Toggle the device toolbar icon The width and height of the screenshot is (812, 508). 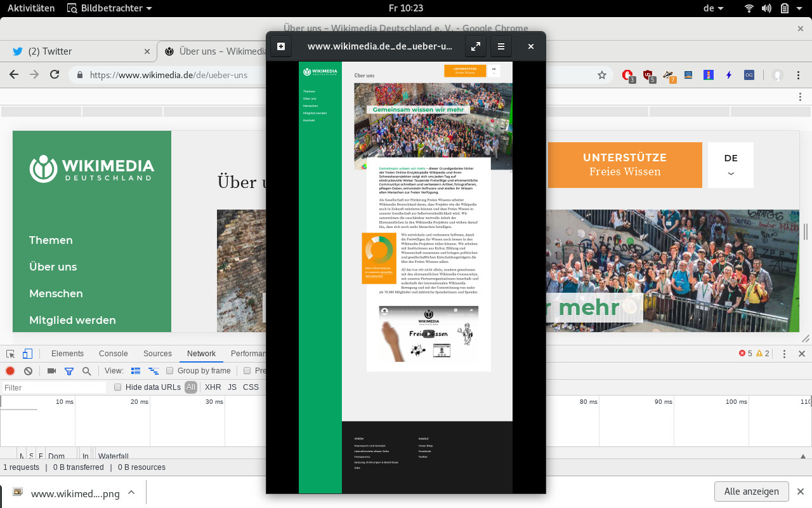[27, 354]
